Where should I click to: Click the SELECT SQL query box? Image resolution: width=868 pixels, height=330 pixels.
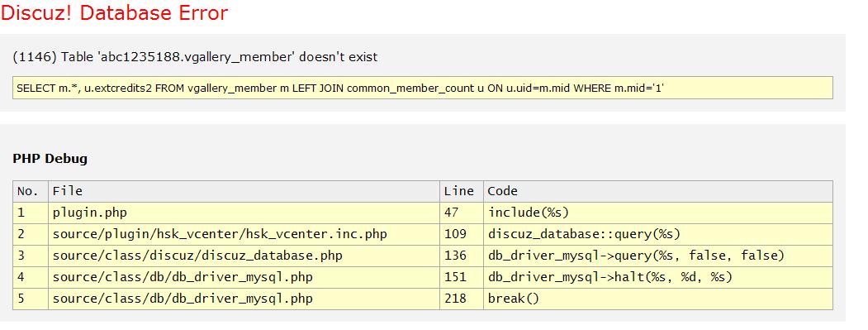click(x=422, y=88)
